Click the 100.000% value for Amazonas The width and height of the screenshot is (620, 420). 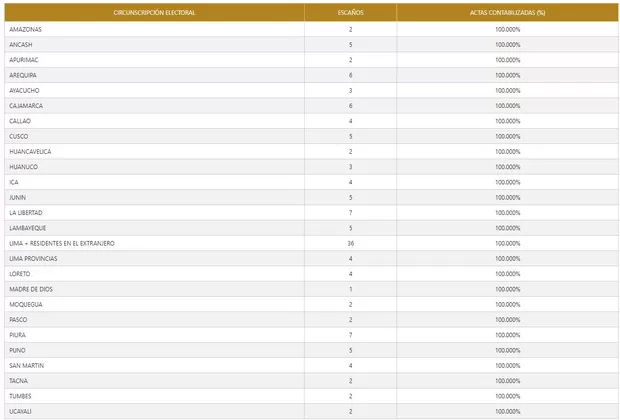508,29
